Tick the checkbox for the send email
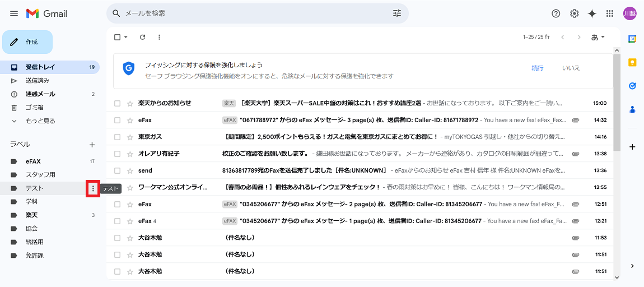Viewport: 644px width, 287px height. click(x=117, y=170)
